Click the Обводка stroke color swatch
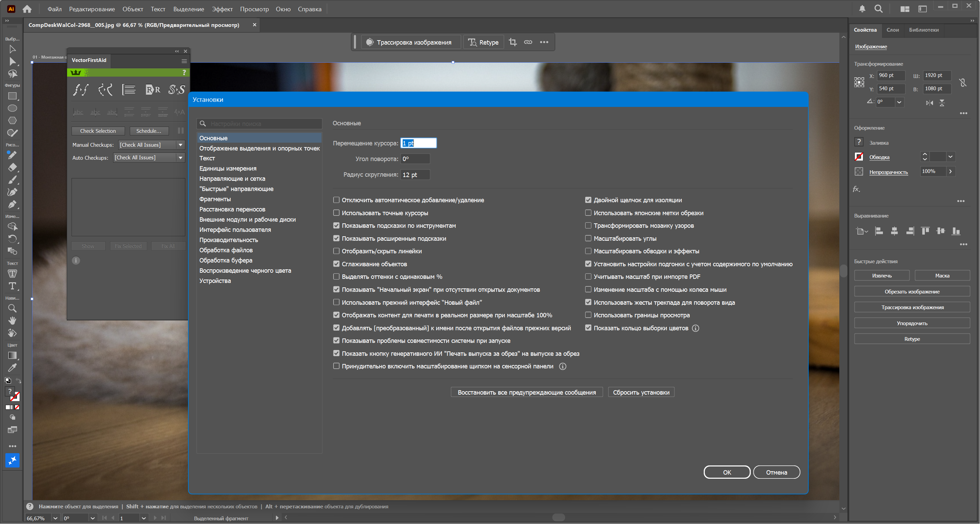This screenshot has width=980, height=524. [859, 157]
